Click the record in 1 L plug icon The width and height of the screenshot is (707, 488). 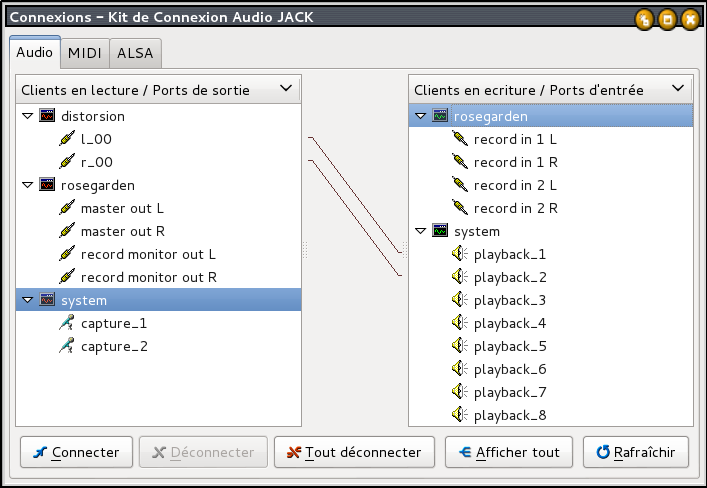460,139
